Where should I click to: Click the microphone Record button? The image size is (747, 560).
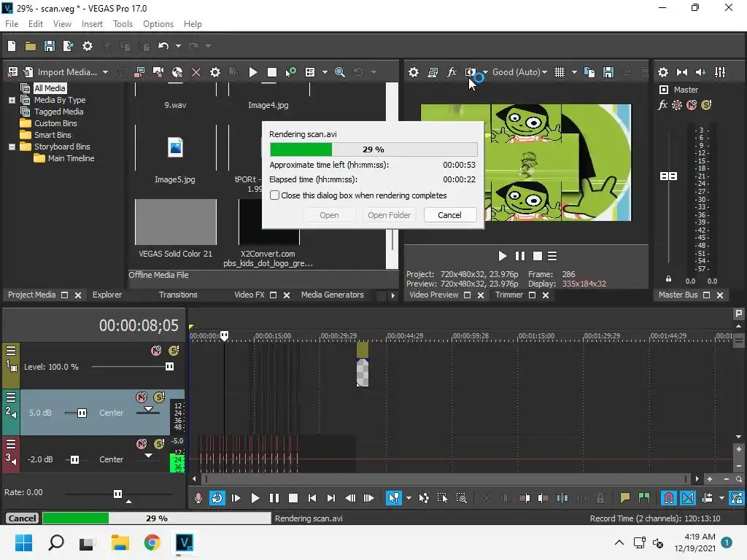[198, 498]
